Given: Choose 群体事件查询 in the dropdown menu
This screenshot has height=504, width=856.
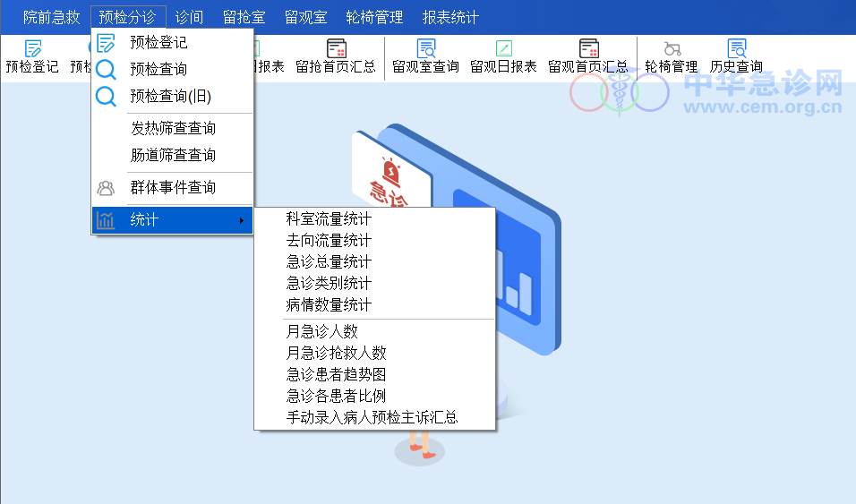Looking at the screenshot, I should coord(173,188).
